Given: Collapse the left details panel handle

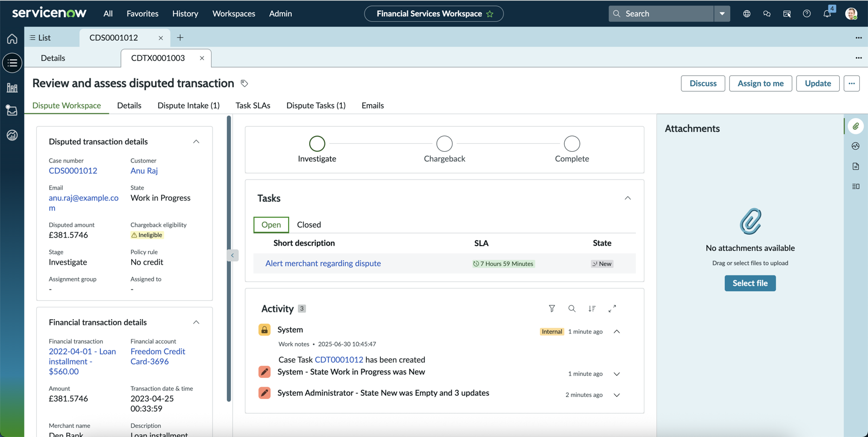Looking at the screenshot, I should tap(233, 255).
